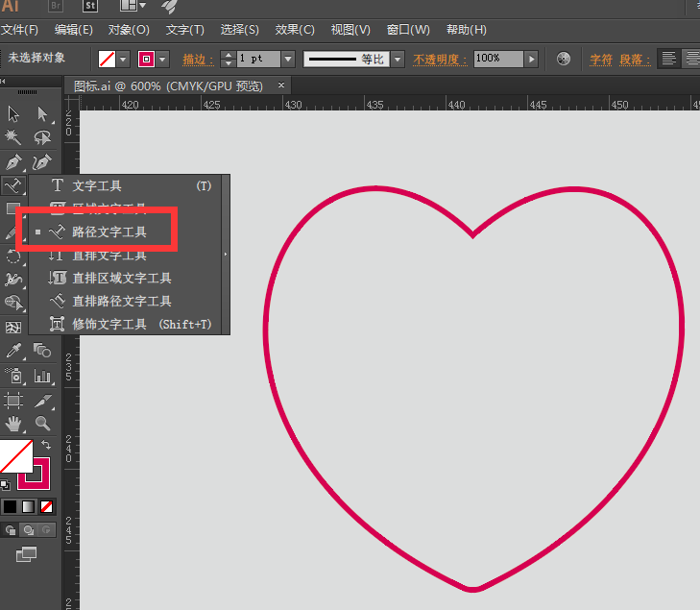Choose 直排路径文字工具 from flyout
Screen dimensions: 700x610
126,301
